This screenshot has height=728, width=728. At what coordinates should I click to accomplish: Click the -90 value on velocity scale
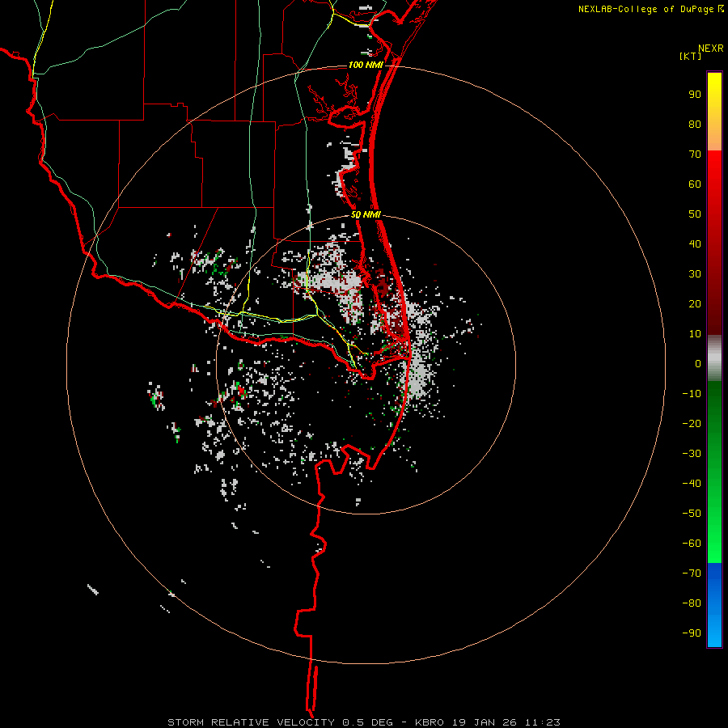(692, 633)
